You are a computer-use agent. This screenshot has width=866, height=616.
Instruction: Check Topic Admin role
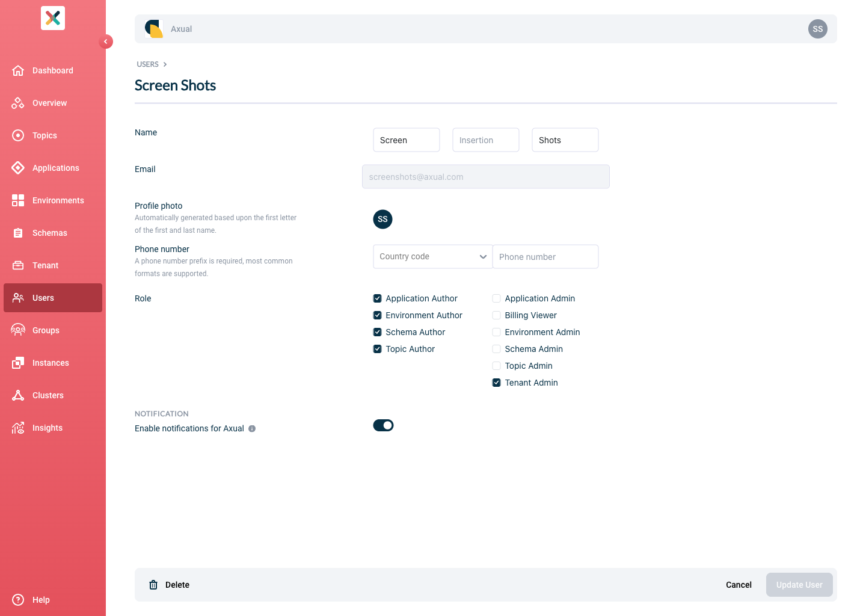click(497, 366)
